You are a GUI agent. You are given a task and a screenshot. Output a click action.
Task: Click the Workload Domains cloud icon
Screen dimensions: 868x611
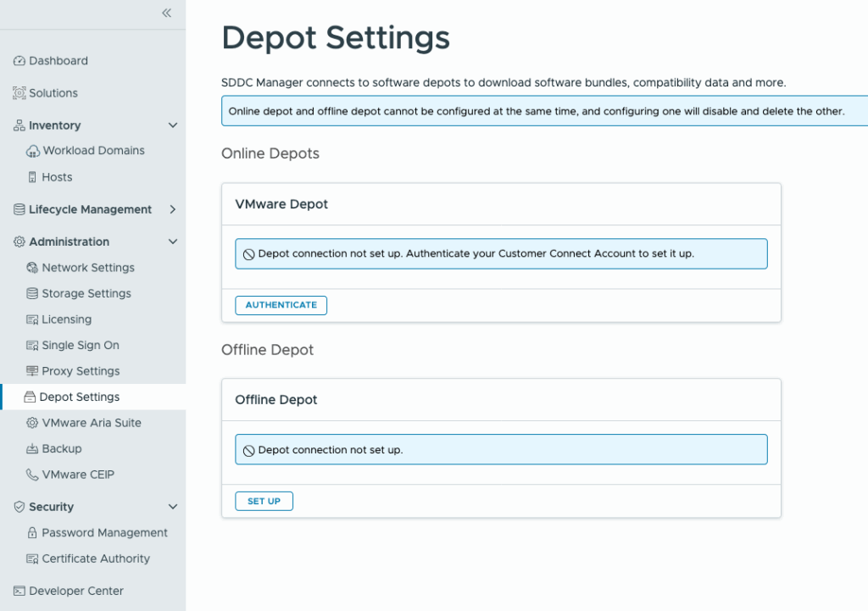[33, 151]
